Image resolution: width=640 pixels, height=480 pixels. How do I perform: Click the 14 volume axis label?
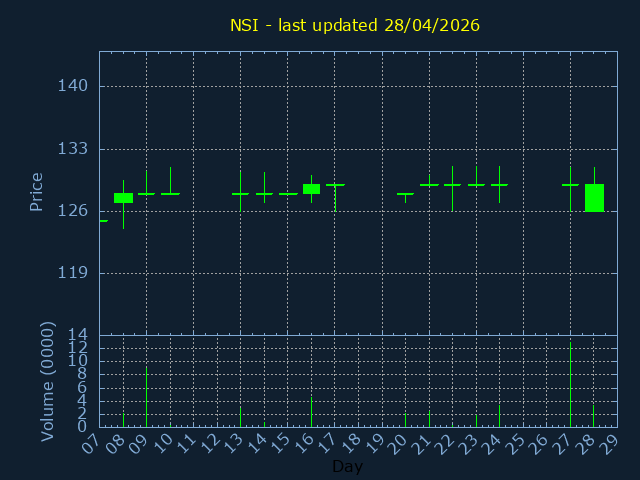(78, 334)
